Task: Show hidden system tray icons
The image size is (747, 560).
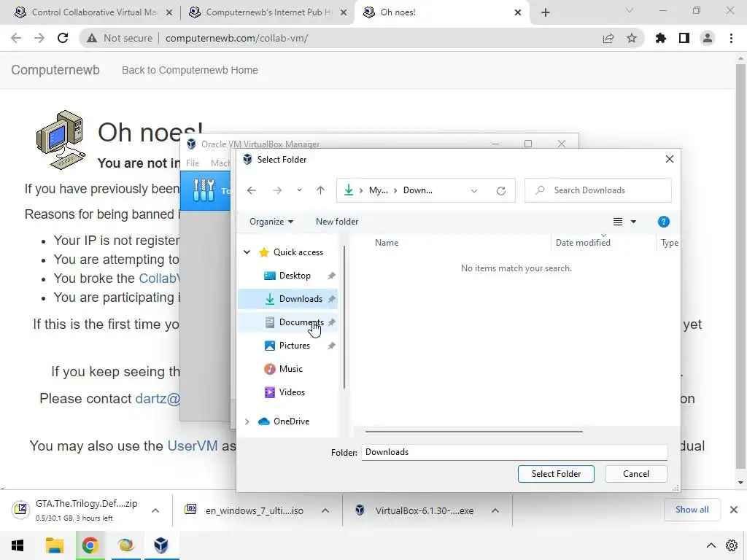Action: tap(711, 545)
